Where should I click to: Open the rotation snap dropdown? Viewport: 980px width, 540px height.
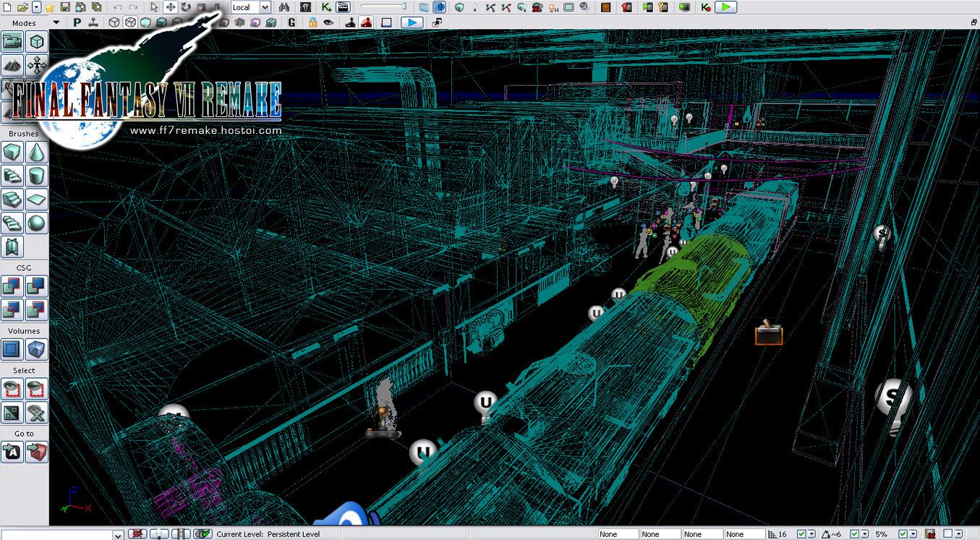(x=865, y=534)
